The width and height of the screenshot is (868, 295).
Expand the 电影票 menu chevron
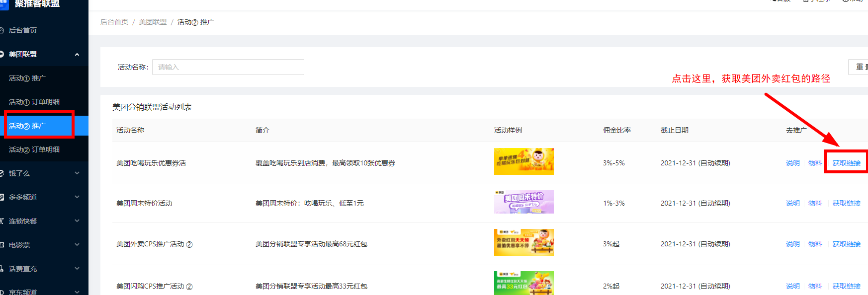point(77,245)
